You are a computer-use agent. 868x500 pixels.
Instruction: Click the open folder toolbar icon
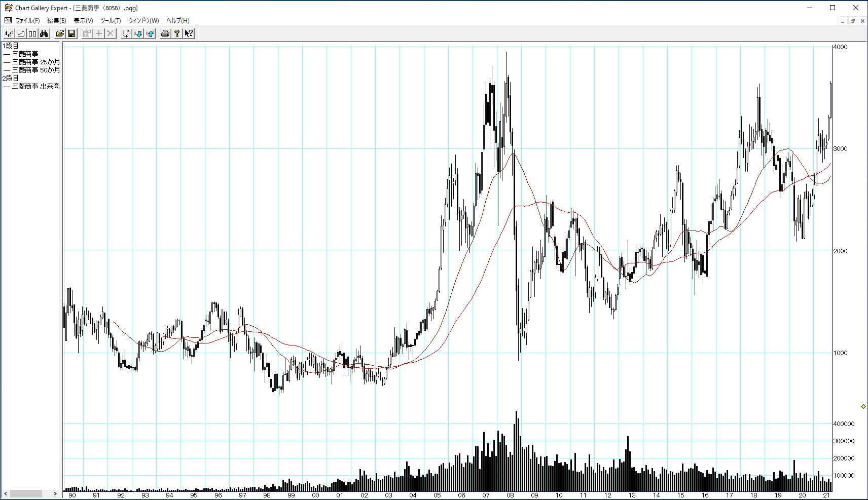(x=60, y=34)
